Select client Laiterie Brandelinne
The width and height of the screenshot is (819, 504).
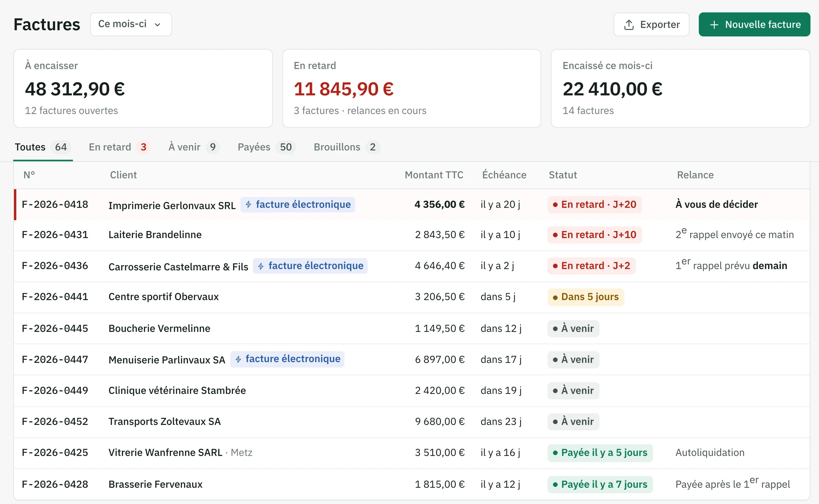click(x=155, y=235)
